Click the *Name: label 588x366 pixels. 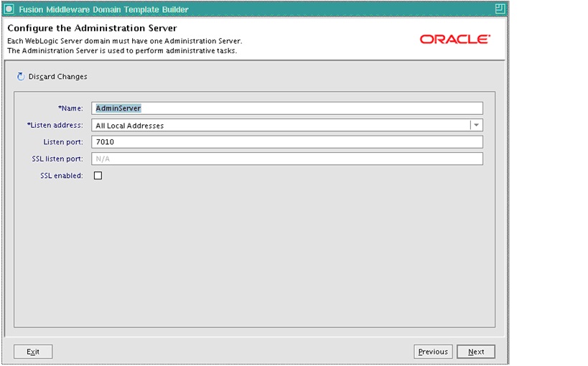[70, 108]
